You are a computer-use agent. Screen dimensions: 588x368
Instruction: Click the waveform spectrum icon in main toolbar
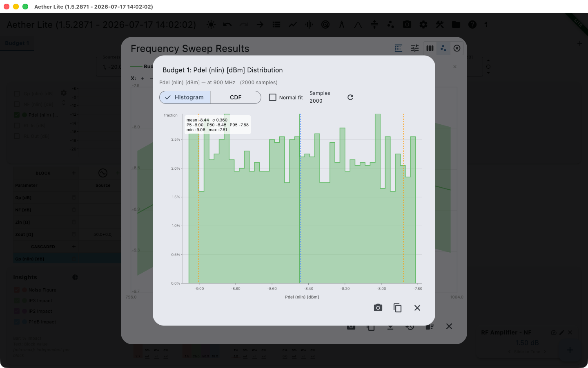tap(309, 25)
